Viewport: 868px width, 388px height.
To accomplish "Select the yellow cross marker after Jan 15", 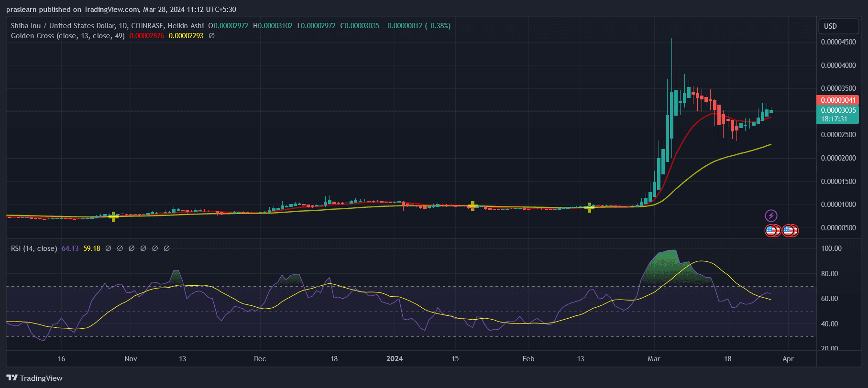I will pos(472,206).
